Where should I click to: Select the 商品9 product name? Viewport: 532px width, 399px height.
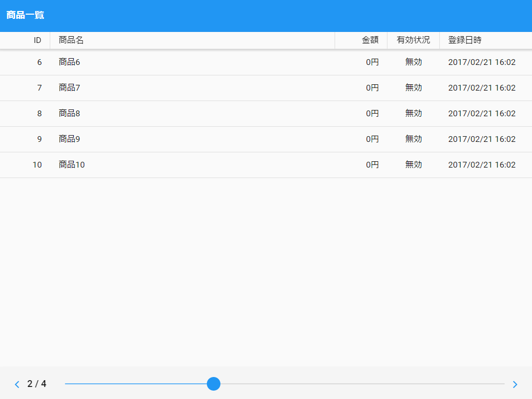(69, 139)
